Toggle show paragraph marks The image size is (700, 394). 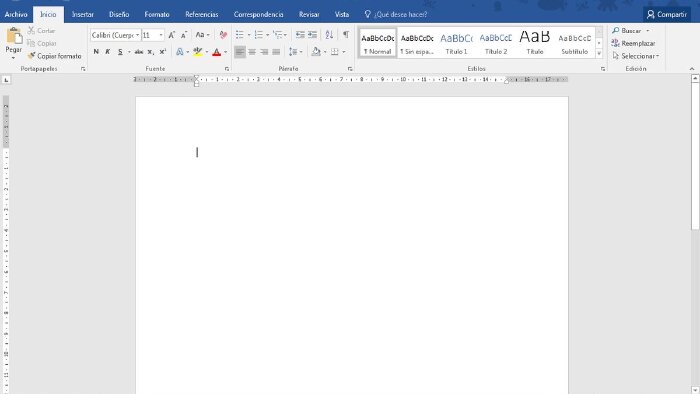(x=346, y=35)
